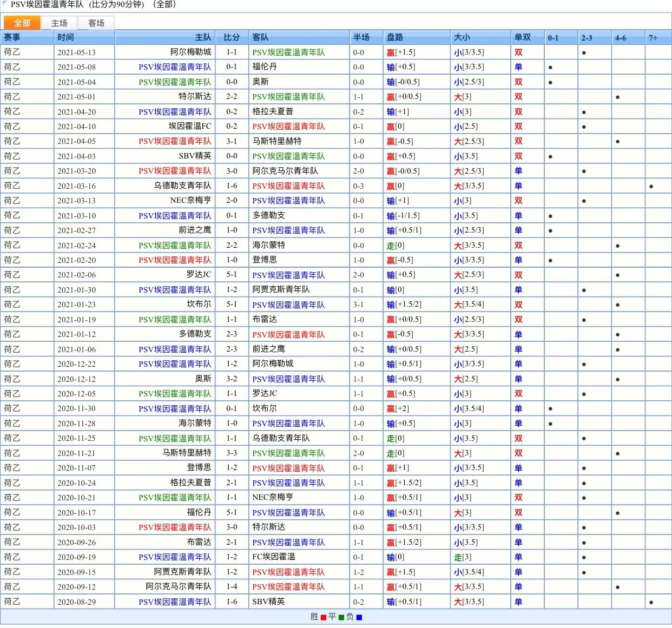Click the 时间 column header
This screenshot has height=628, width=672.
(x=65, y=37)
